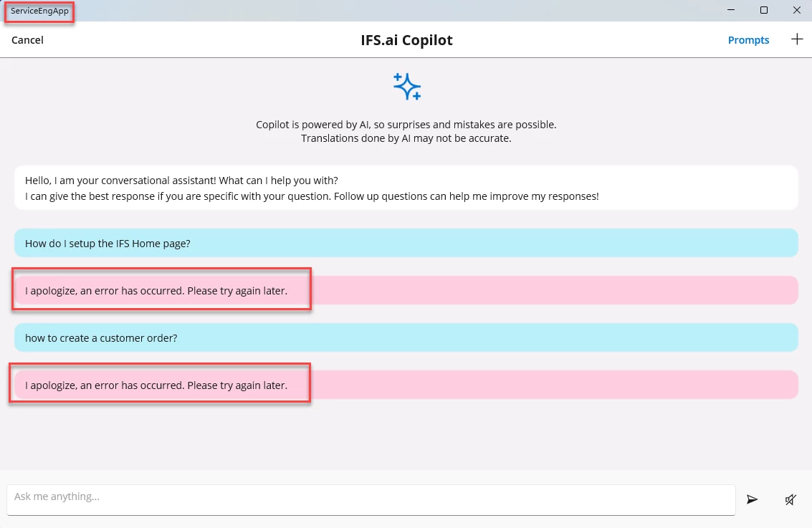
Task: Maximize the ServiceEngApp window
Action: click(764, 10)
